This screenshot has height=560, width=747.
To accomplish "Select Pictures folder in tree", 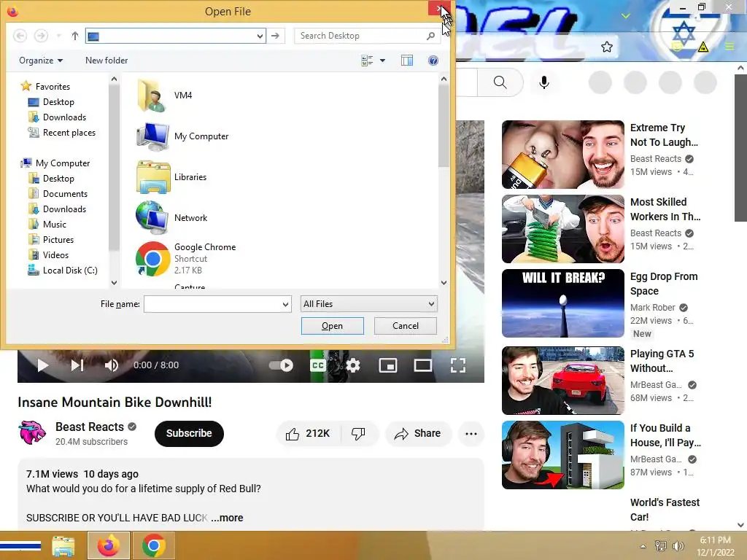I will [x=51, y=239].
